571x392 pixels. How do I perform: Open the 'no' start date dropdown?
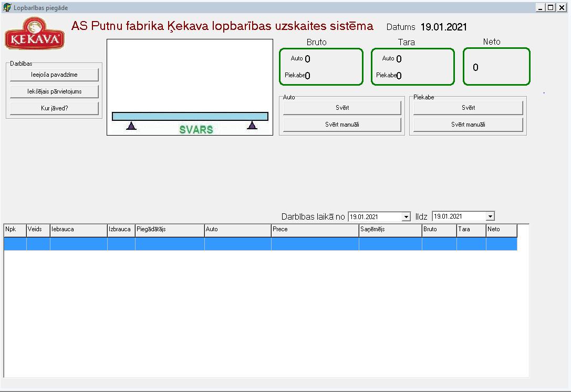406,217
